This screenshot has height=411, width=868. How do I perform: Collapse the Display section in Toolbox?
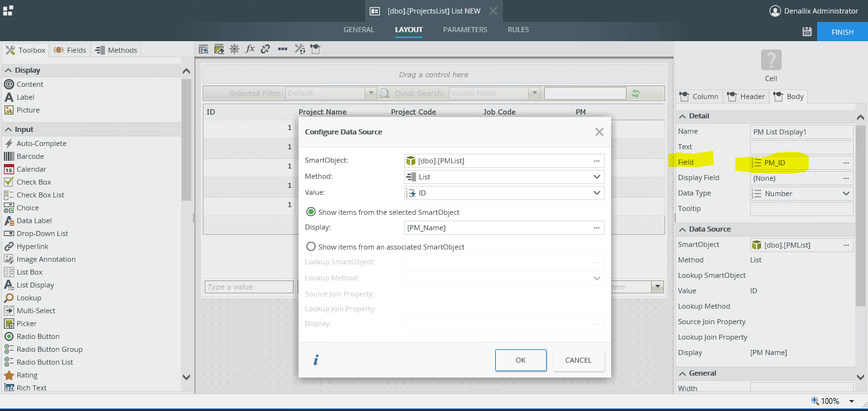click(x=8, y=70)
